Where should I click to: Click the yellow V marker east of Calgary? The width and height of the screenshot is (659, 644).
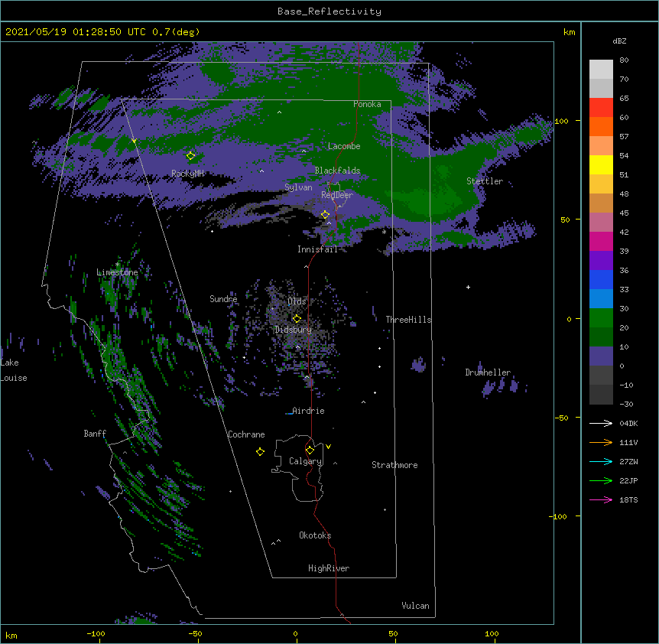[328, 447]
